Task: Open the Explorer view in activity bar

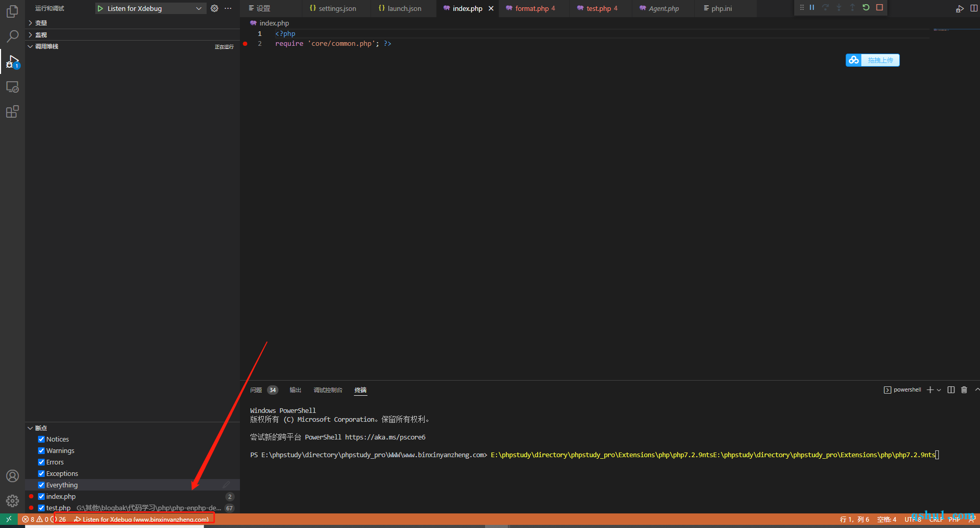Action: tap(12, 11)
